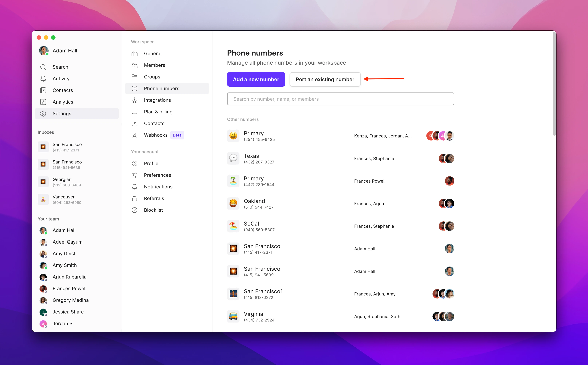Focus the phone number search field

click(x=340, y=99)
